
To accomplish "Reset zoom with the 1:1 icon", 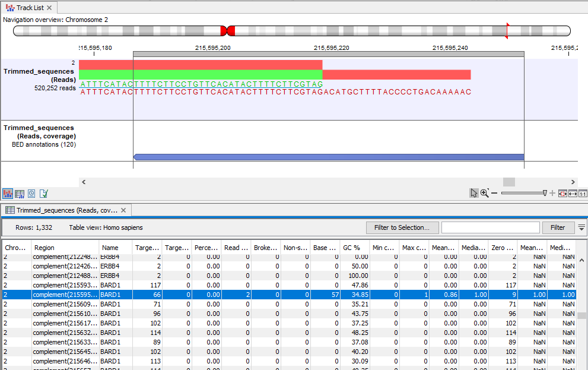I will 581,193.
